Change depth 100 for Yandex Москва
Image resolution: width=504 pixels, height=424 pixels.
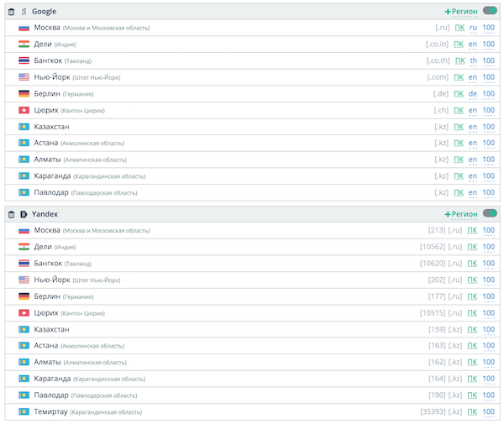(489, 231)
